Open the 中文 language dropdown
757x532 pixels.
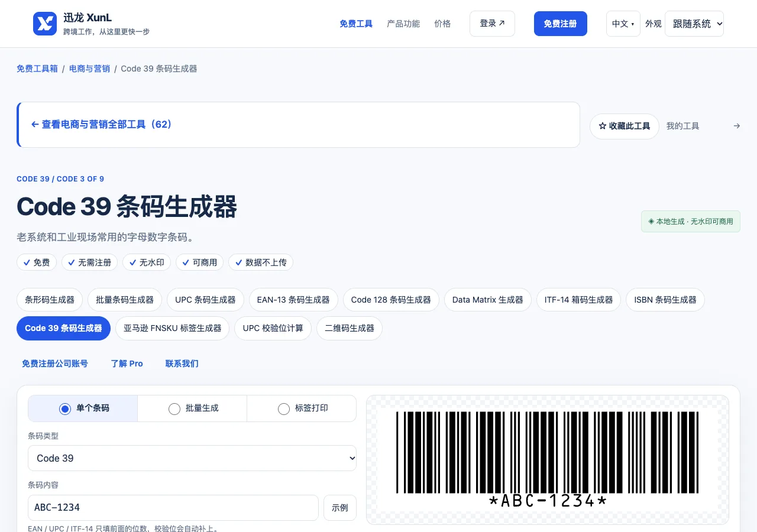[x=623, y=24]
